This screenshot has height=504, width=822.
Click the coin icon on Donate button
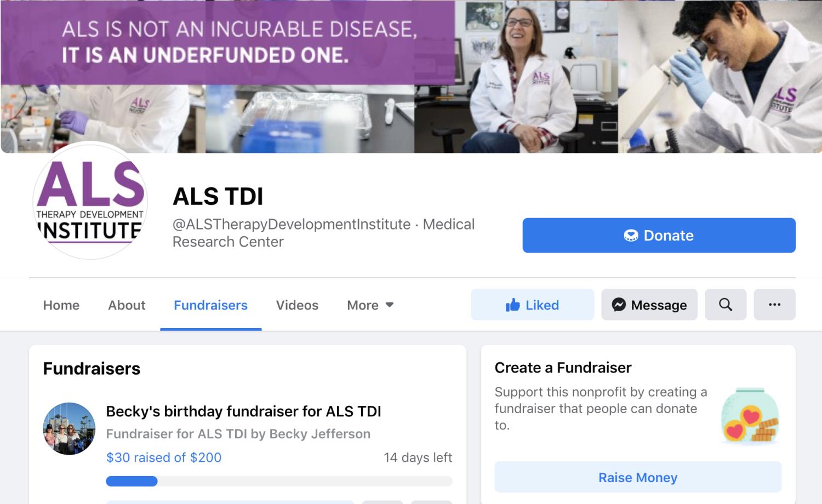pos(631,236)
